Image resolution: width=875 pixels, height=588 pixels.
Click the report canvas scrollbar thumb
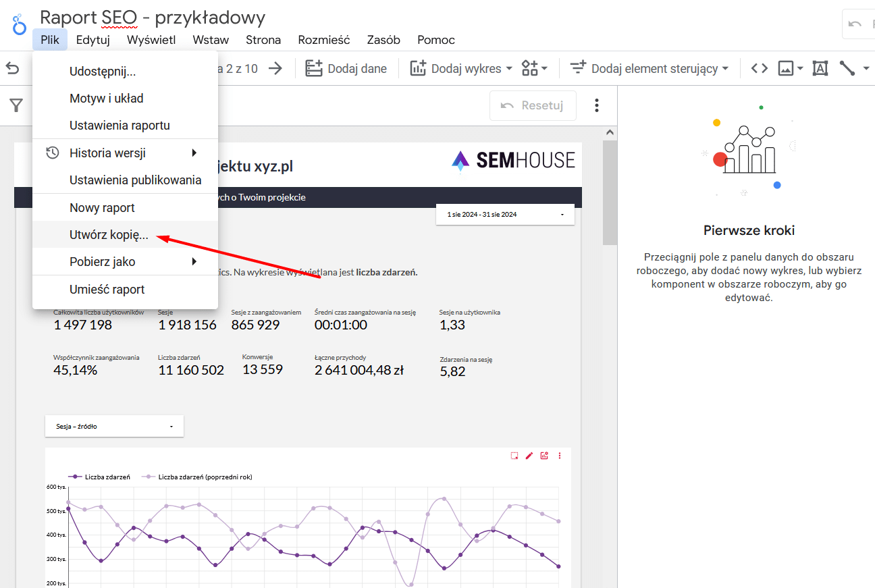610,192
